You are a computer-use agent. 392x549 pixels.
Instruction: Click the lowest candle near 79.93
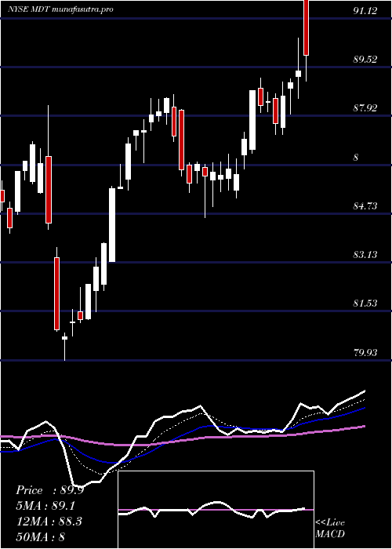tap(65, 346)
